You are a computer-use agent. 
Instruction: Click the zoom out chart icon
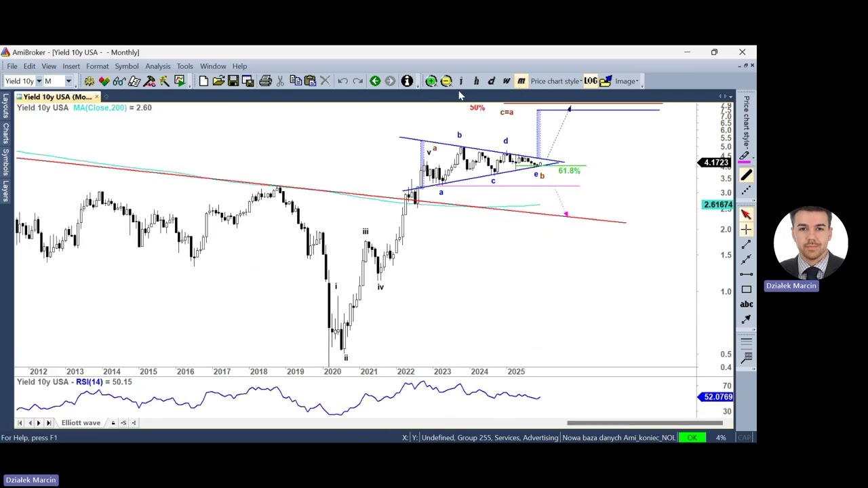(446, 81)
